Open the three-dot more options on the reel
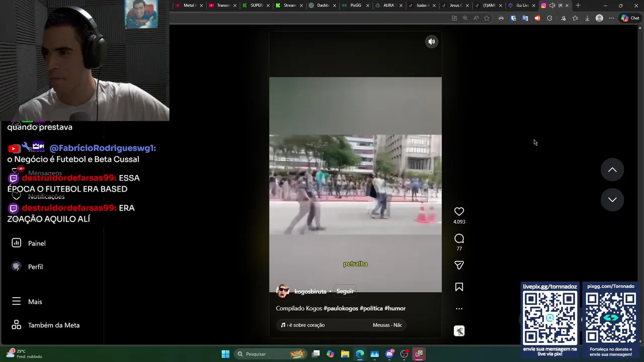Image resolution: width=644 pixels, height=362 pixels. pos(459,309)
